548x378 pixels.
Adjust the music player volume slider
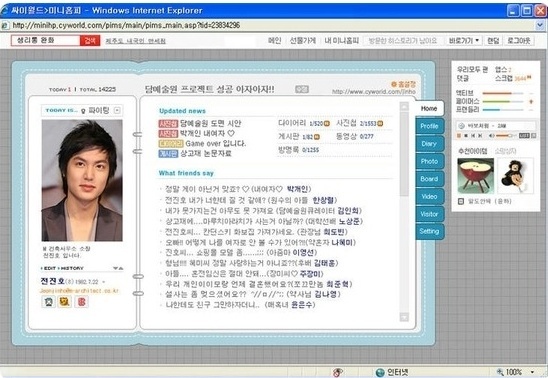pos(506,136)
